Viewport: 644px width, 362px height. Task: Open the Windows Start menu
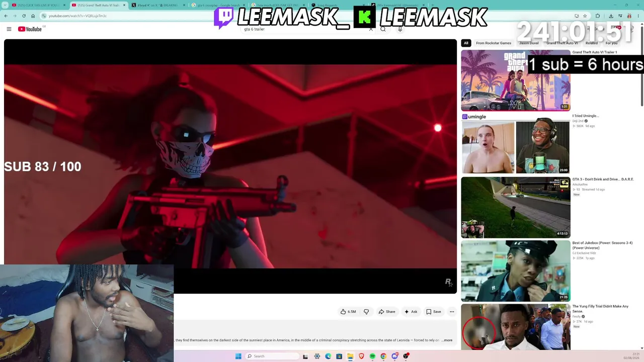238,356
